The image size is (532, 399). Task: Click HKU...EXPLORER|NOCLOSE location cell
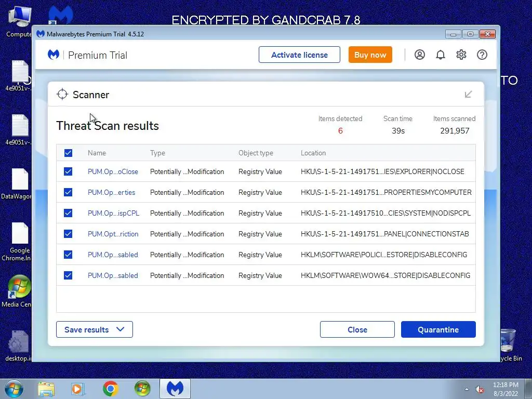pyautogui.click(x=382, y=171)
